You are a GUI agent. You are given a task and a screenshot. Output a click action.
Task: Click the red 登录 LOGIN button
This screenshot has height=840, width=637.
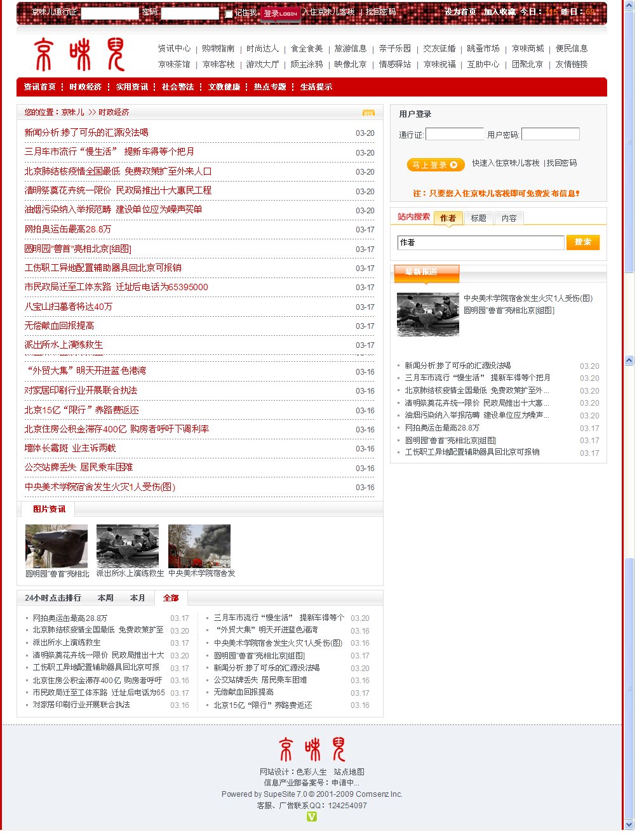tap(280, 13)
